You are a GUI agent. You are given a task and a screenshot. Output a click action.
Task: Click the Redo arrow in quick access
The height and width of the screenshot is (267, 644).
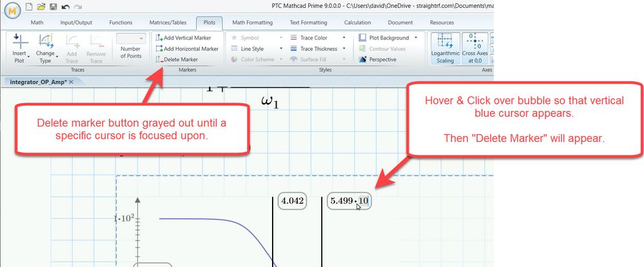[77, 7]
